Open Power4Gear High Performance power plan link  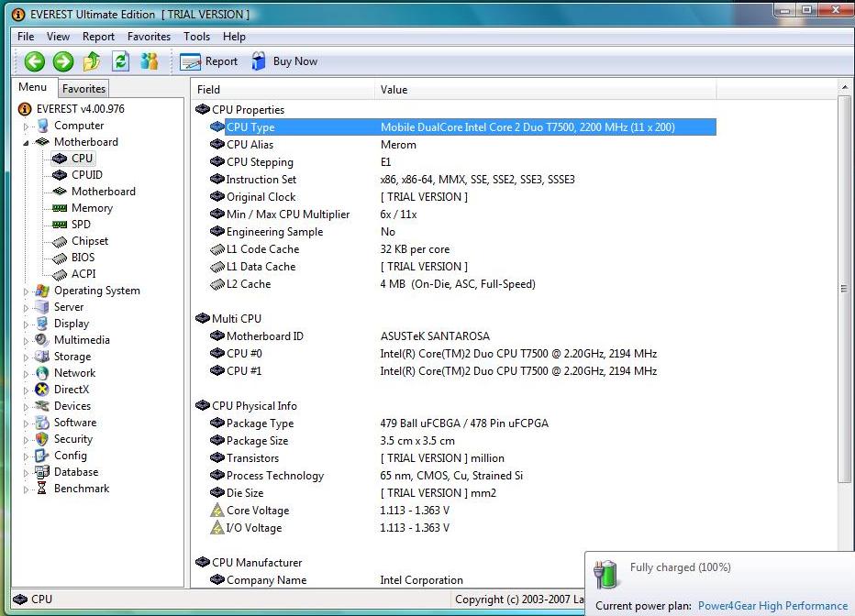772,606
